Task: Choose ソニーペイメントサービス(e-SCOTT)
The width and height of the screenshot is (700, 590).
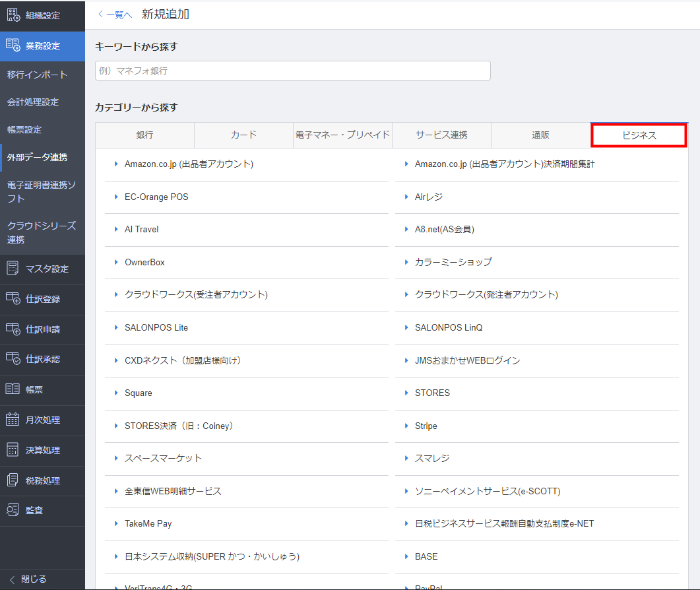Action: (488, 491)
